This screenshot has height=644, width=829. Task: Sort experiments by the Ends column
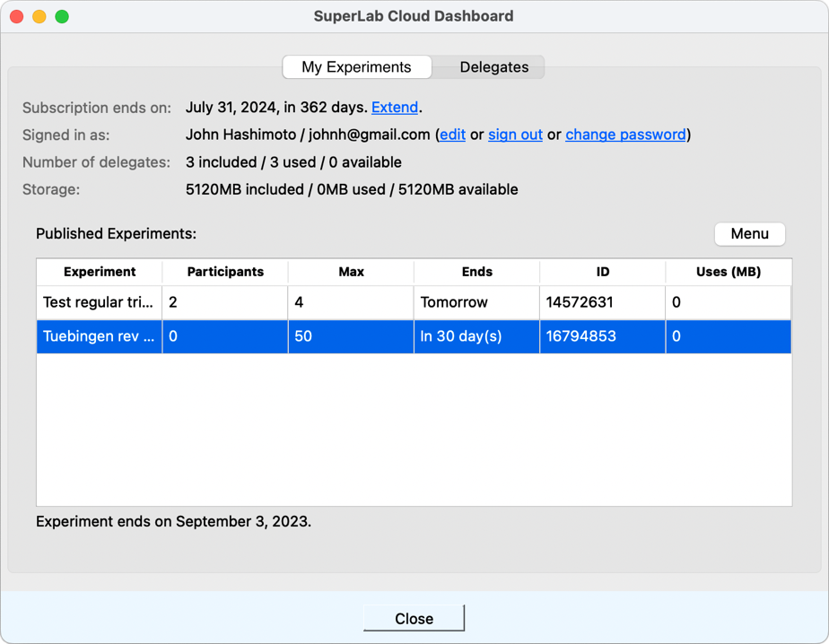pyautogui.click(x=476, y=272)
